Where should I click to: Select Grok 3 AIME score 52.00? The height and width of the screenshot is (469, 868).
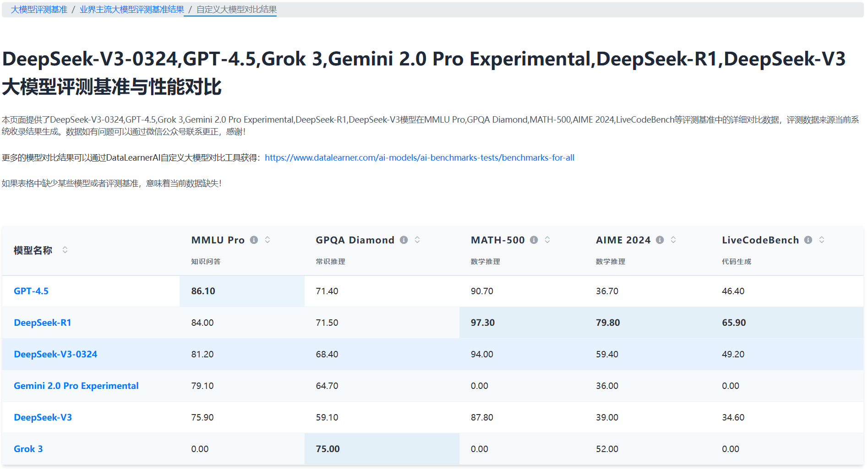607,449
